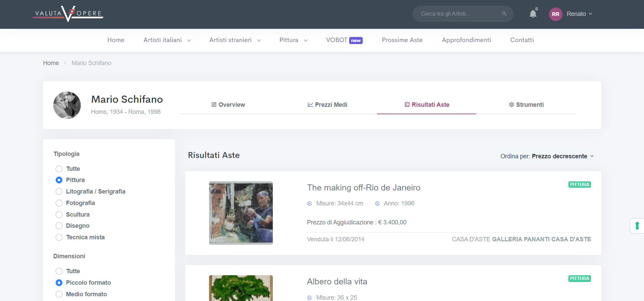Select the Tecnica mista radio button

coord(59,237)
